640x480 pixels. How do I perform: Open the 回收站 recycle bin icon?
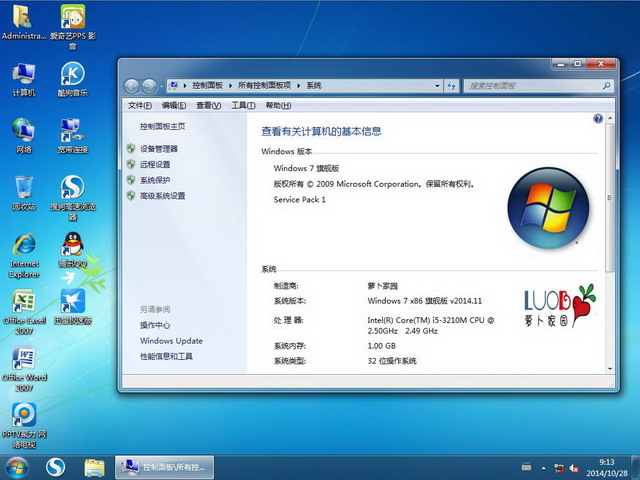24,193
